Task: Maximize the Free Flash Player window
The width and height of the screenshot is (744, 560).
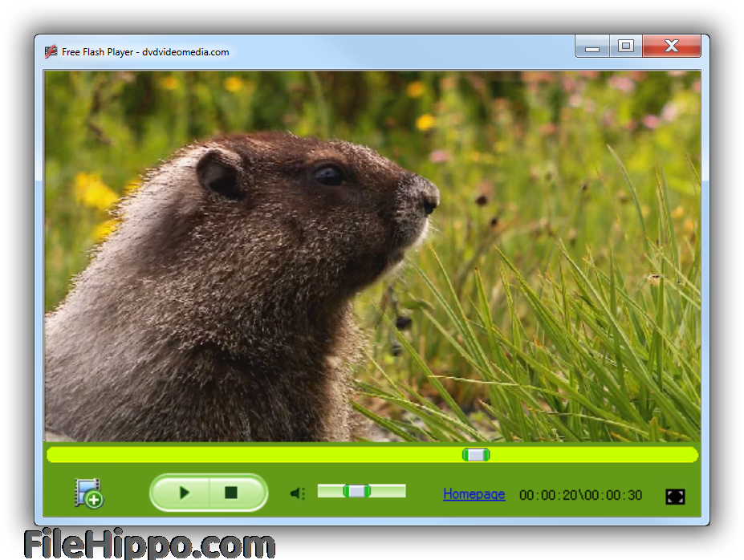Action: pos(626,47)
